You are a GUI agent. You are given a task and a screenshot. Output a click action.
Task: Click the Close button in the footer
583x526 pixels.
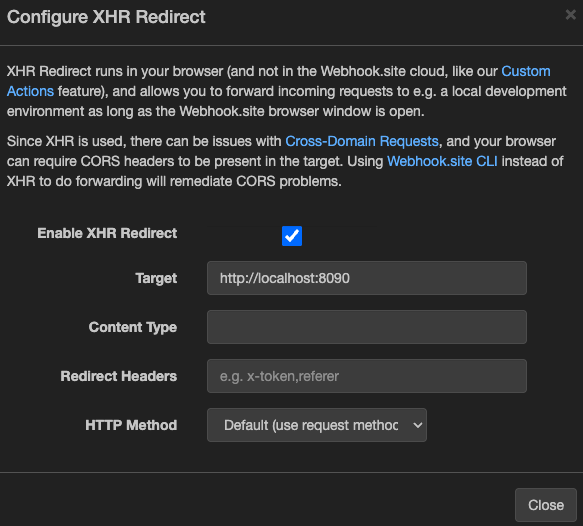point(546,505)
